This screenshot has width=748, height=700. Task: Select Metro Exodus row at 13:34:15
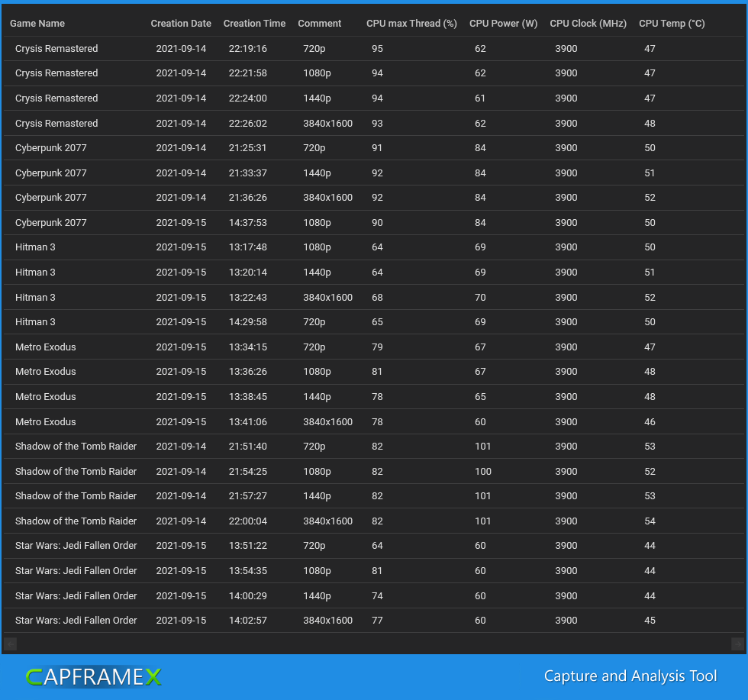[x=374, y=347]
